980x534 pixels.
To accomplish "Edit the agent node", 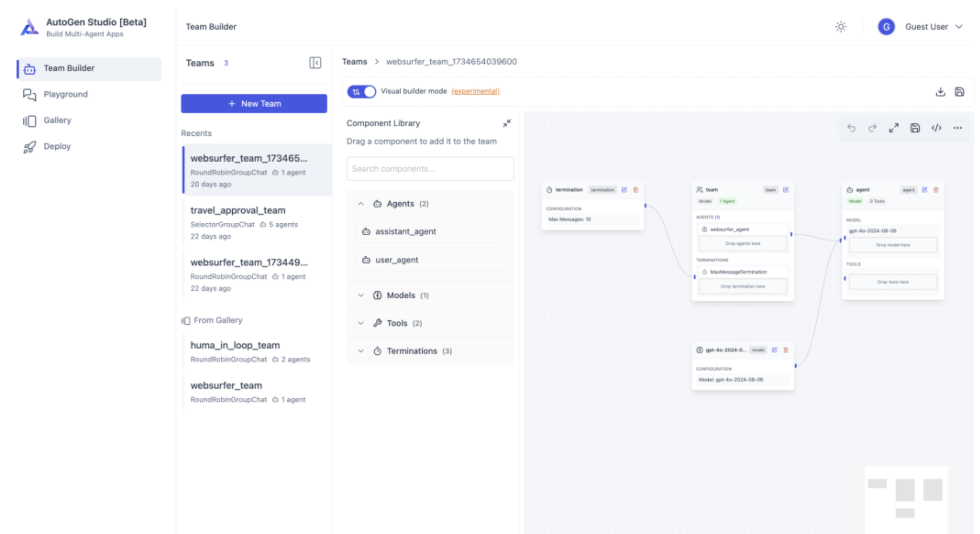I will [924, 190].
